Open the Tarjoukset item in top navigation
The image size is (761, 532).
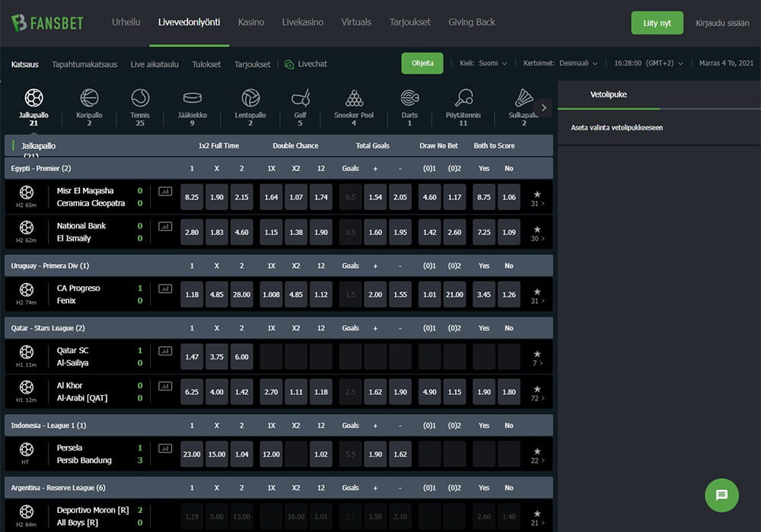409,22
